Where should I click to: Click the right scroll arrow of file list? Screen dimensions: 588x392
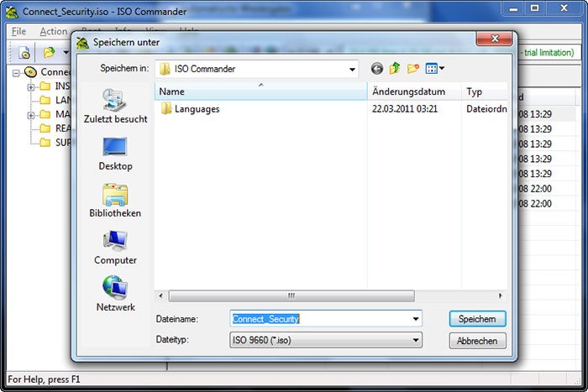tap(501, 295)
